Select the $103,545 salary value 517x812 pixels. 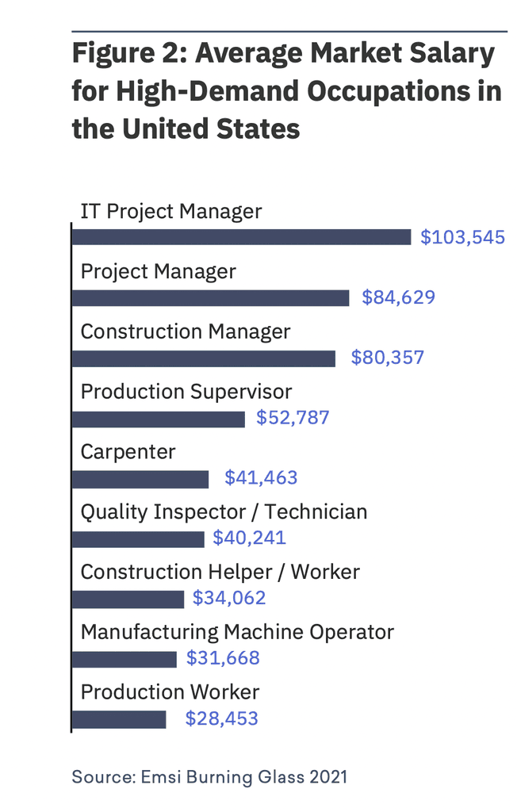coord(462,237)
